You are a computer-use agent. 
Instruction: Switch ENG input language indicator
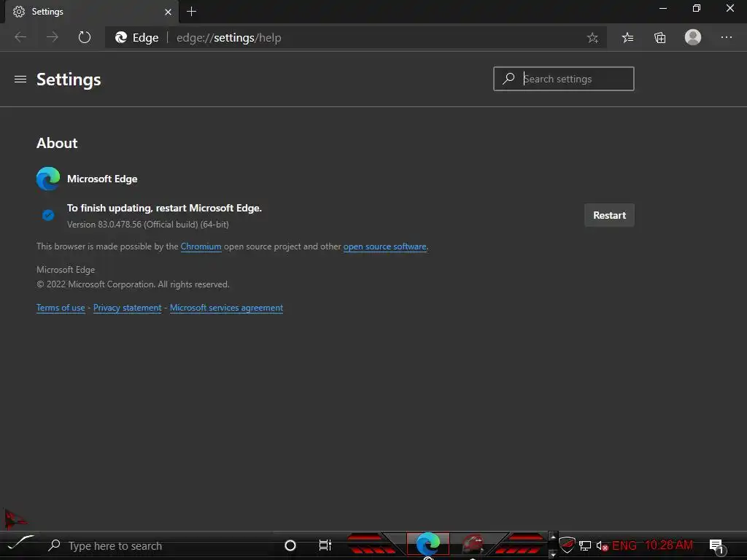(x=624, y=545)
